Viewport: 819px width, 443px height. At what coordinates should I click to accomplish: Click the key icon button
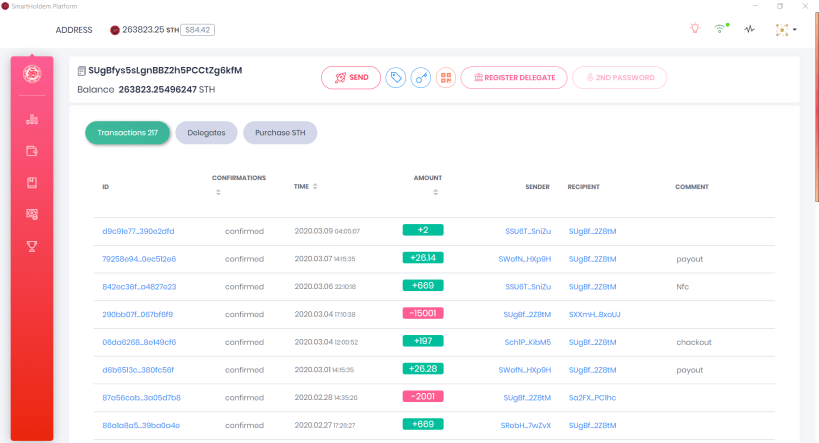421,78
